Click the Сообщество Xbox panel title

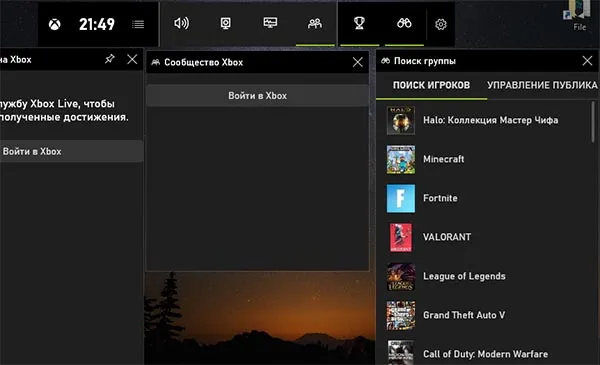pos(204,62)
